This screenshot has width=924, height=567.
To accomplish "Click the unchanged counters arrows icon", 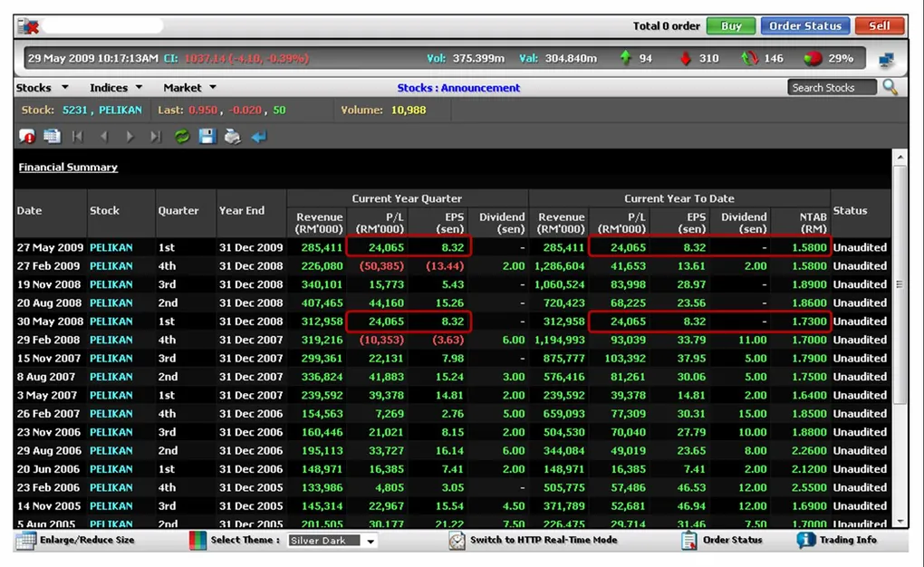I will pyautogui.click(x=749, y=58).
